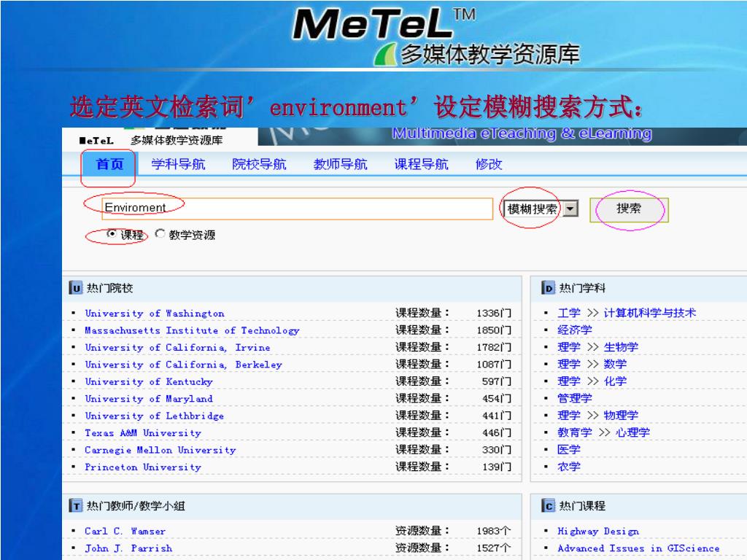Open the 经济学 subject link

(x=575, y=330)
